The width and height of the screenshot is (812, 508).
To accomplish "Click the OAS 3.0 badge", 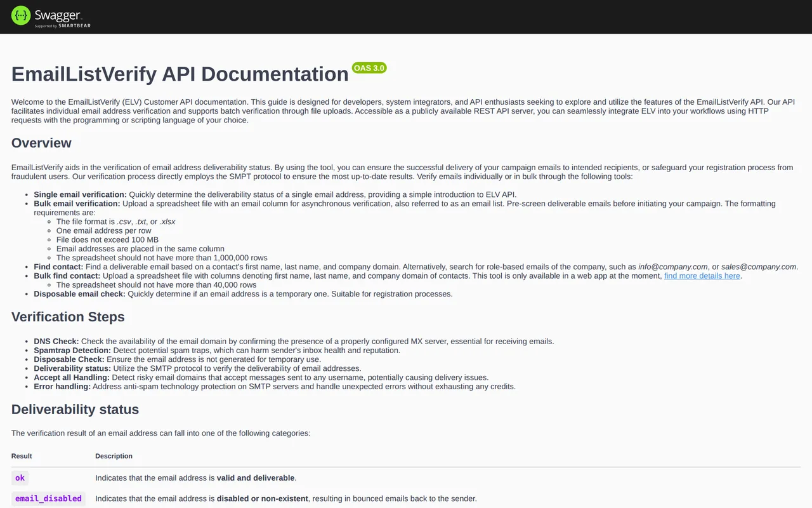I will tap(369, 68).
